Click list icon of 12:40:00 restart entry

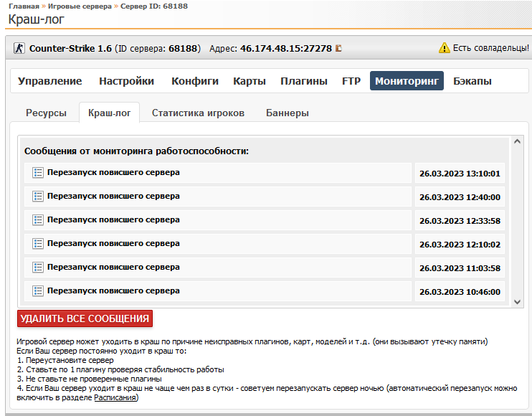tap(38, 196)
